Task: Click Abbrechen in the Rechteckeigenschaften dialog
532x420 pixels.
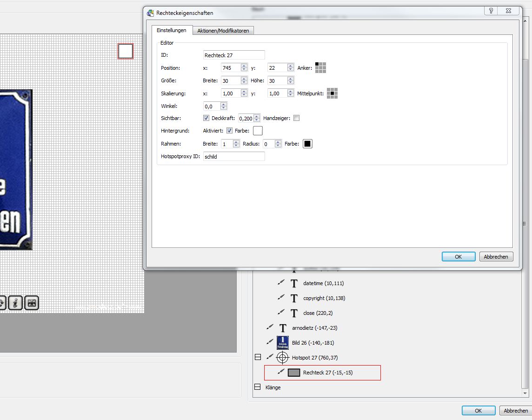Action: coord(496,257)
